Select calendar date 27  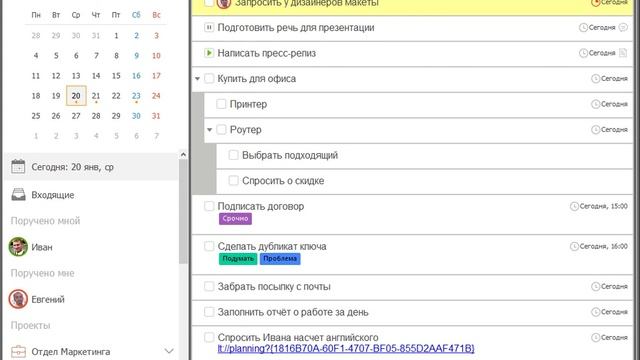pyautogui.click(x=76, y=116)
